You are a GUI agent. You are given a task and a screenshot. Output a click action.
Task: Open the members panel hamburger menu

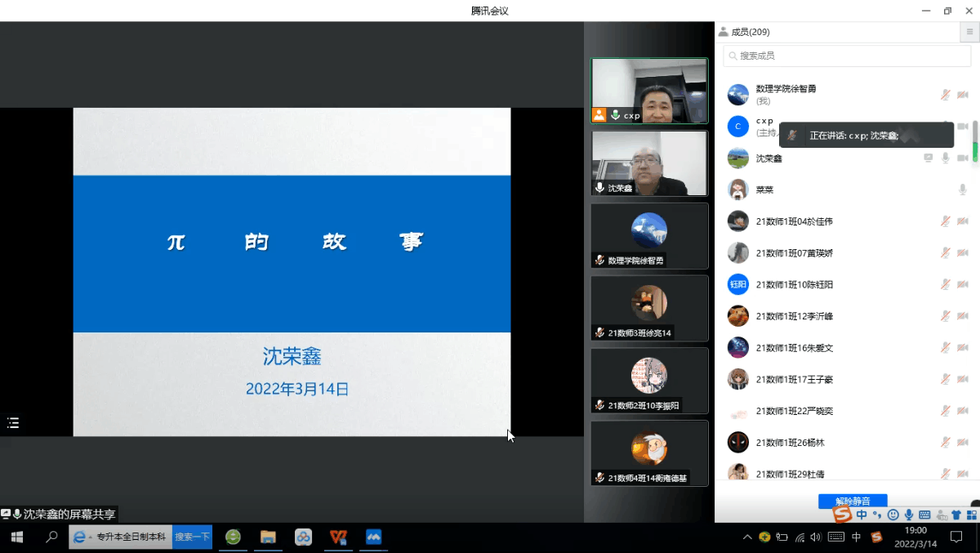click(x=969, y=32)
